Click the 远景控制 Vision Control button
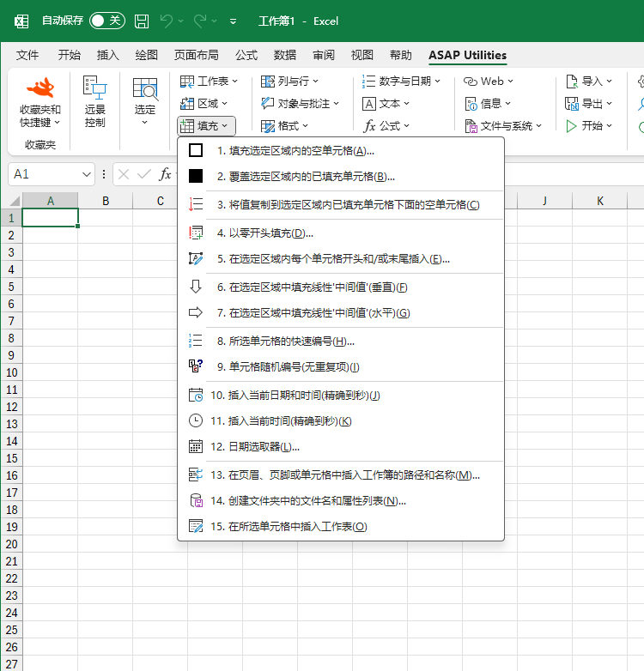Viewport: 644px width, 671px height. [x=94, y=103]
